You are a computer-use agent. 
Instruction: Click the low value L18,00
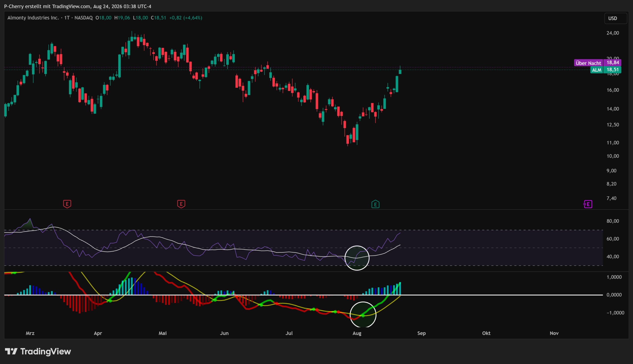pyautogui.click(x=140, y=18)
